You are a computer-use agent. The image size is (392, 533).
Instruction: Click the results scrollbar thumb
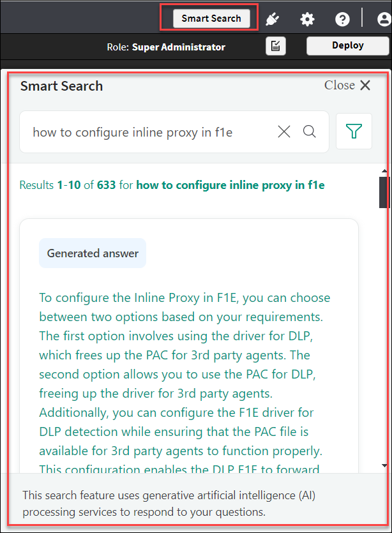pyautogui.click(x=384, y=192)
